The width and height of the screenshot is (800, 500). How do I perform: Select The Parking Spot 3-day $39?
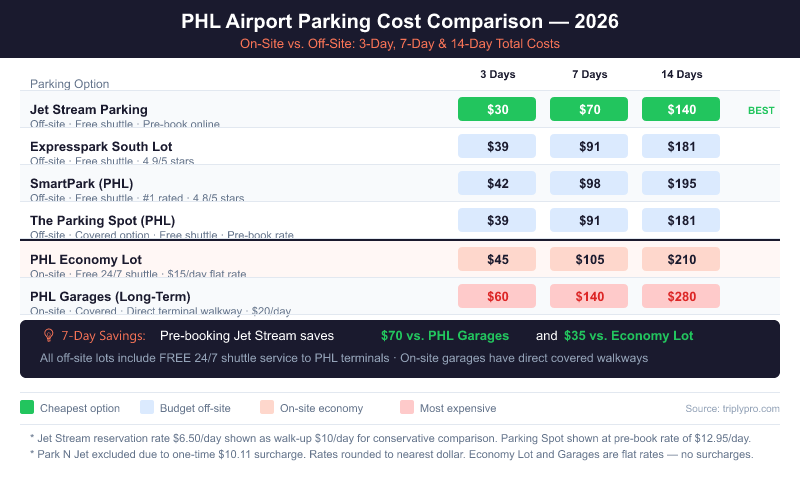coord(497,221)
